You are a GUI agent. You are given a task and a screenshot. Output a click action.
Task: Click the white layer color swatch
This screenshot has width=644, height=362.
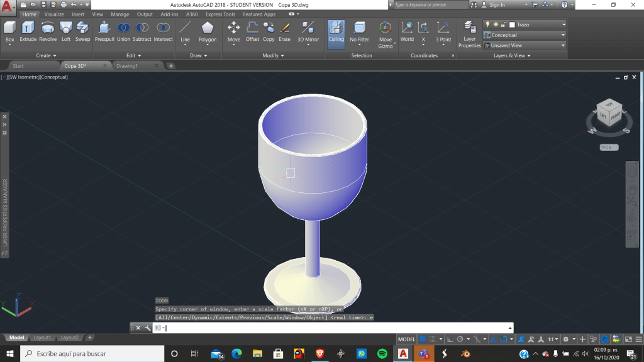(x=512, y=25)
